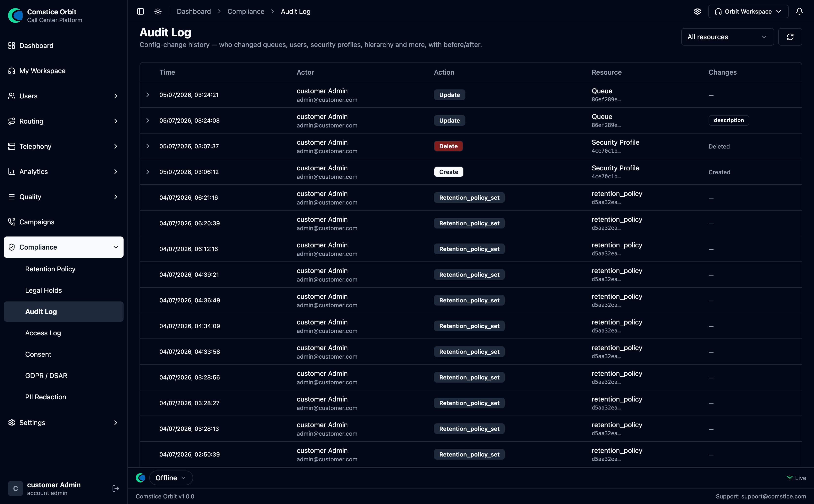Viewport: 814px width, 504px height.
Task: Select Audit Log in the sidebar
Action: tap(64, 312)
